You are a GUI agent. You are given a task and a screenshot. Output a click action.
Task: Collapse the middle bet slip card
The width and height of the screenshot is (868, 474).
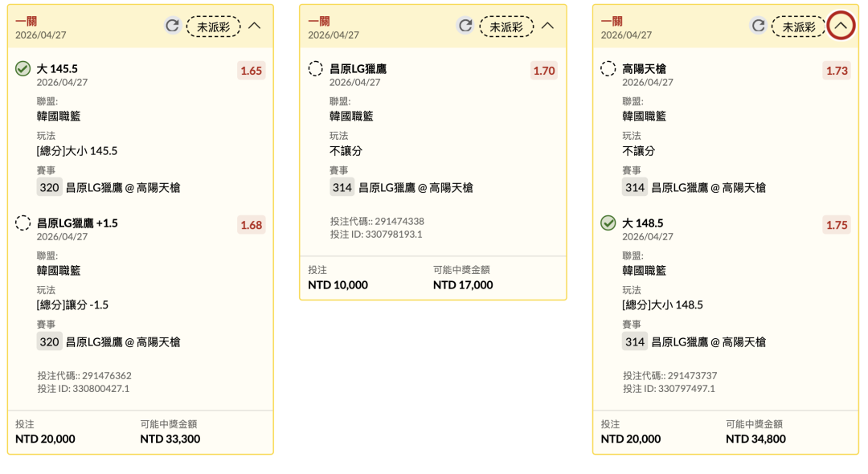(x=547, y=26)
